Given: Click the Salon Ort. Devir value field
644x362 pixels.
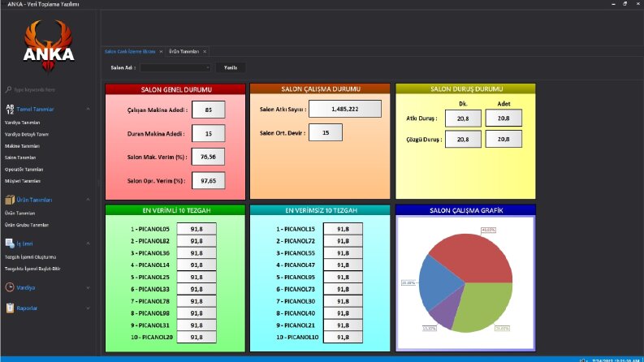Looking at the screenshot, I should pos(326,132).
